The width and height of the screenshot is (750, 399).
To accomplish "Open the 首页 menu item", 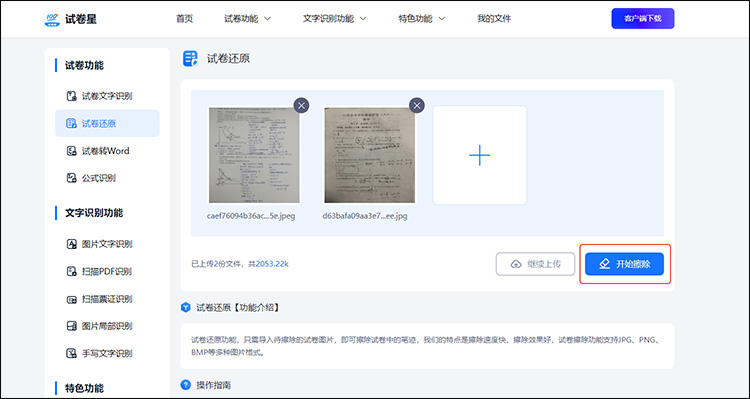I will tap(184, 19).
